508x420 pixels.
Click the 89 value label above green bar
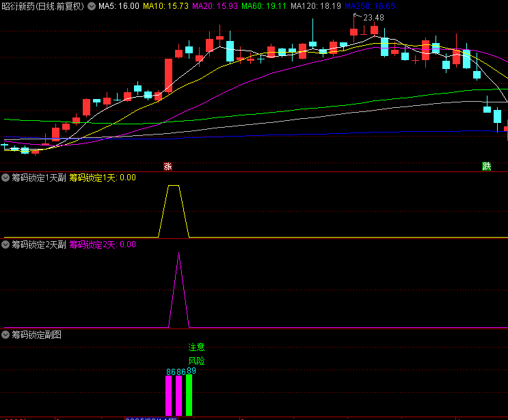pyautogui.click(x=191, y=371)
